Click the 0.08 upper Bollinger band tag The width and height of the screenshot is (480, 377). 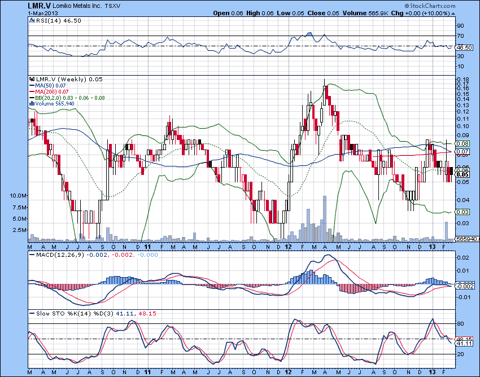click(464, 144)
